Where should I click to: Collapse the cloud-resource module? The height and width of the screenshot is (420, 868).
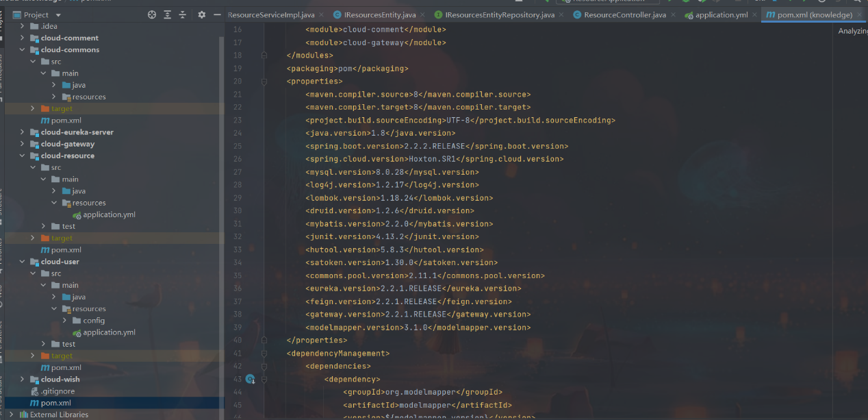coord(23,156)
